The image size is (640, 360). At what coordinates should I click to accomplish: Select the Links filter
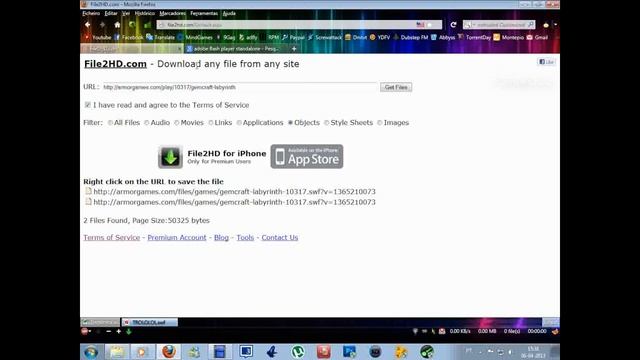tap(211, 123)
